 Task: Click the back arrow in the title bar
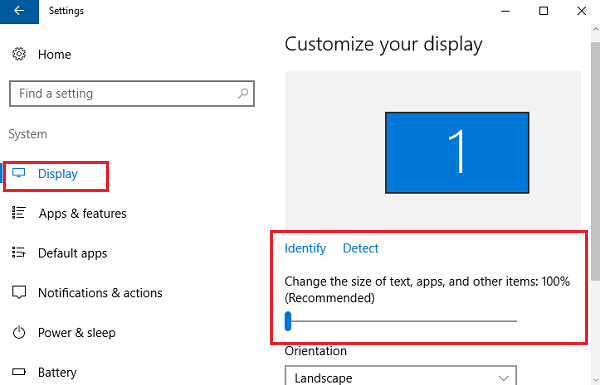pyautogui.click(x=19, y=11)
